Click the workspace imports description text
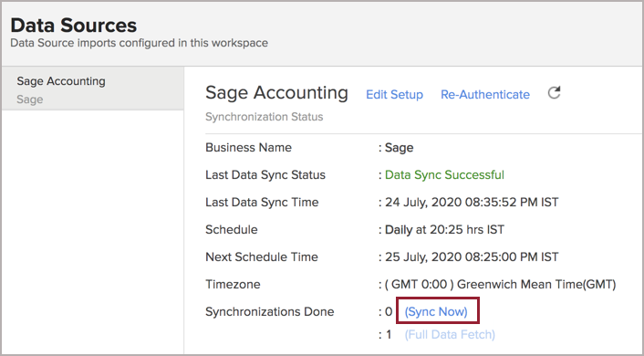The width and height of the screenshot is (644, 356). click(140, 43)
